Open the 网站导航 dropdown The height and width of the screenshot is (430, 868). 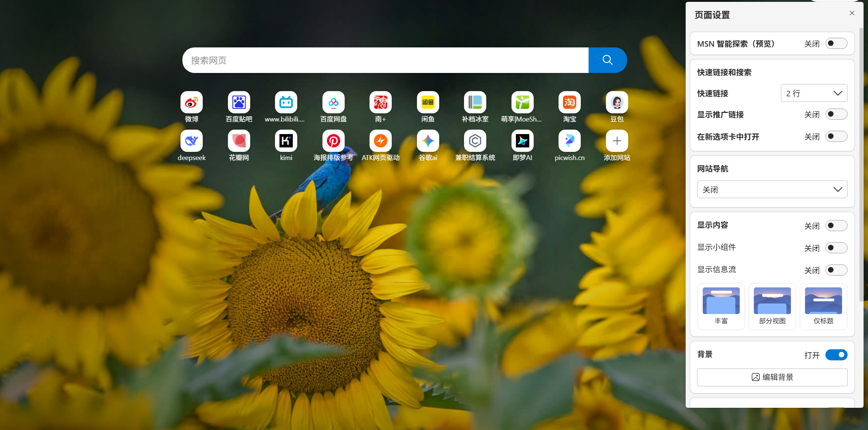pos(772,190)
